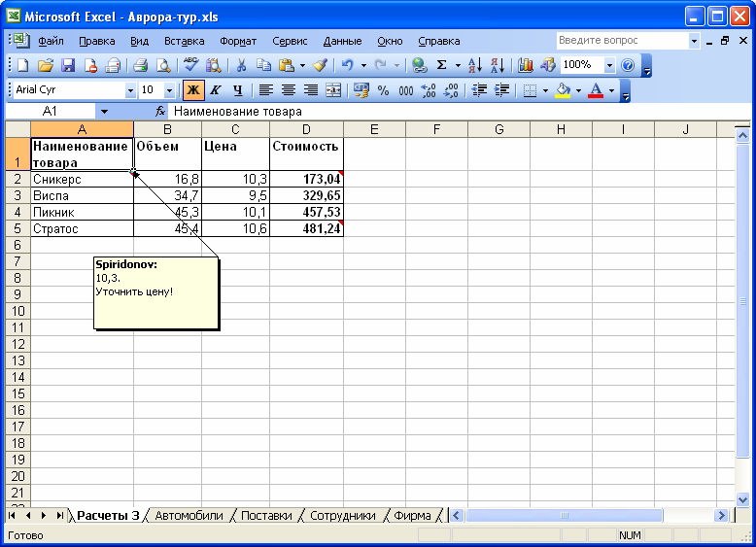The width and height of the screenshot is (756, 547).
Task: Apply percent style
Action: (383, 90)
